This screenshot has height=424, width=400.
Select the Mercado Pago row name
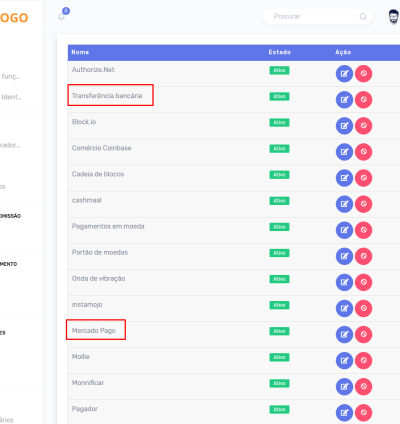pos(94,331)
